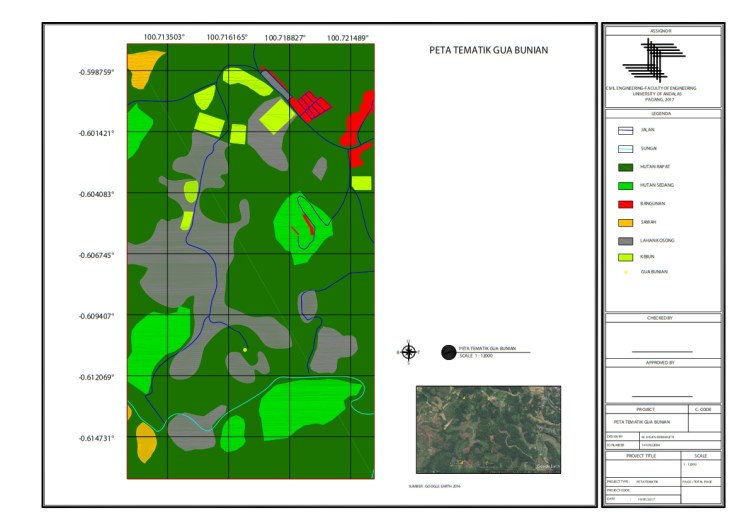Click the red building cluster on map
Screen dimensions: 750x530
coord(311,105)
